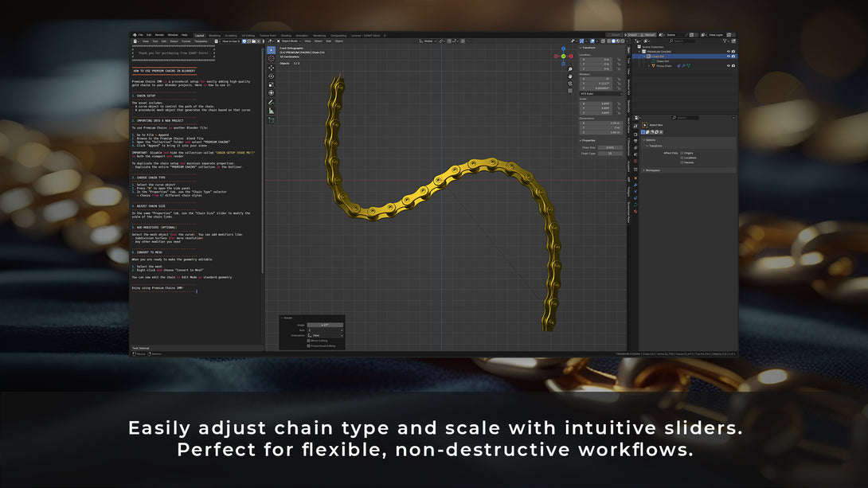Choose the Annotate pencil tool
The image size is (868, 488).
[272, 103]
